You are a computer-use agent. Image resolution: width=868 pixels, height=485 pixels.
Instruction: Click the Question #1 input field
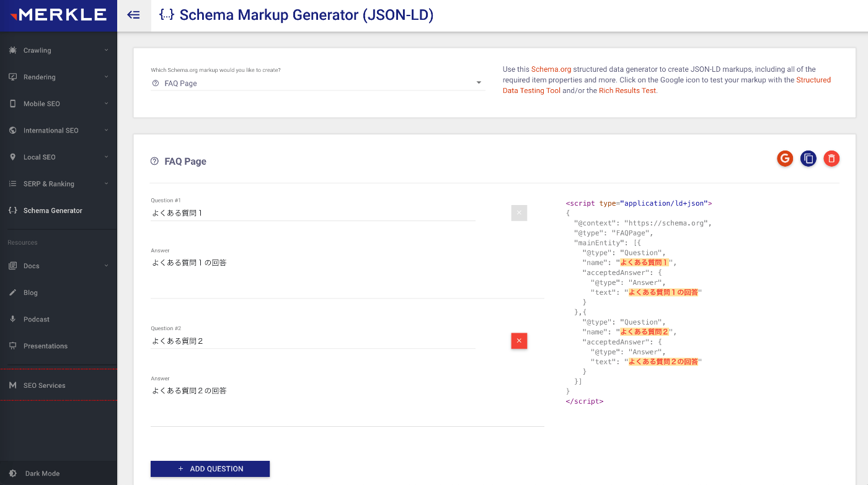(313, 213)
